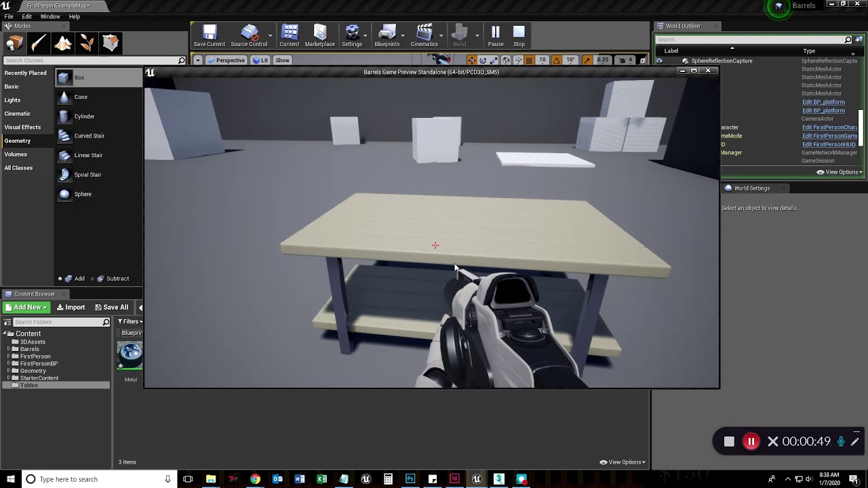Click Save All in Content Browser
This screenshot has height=488, width=868.
(111, 307)
